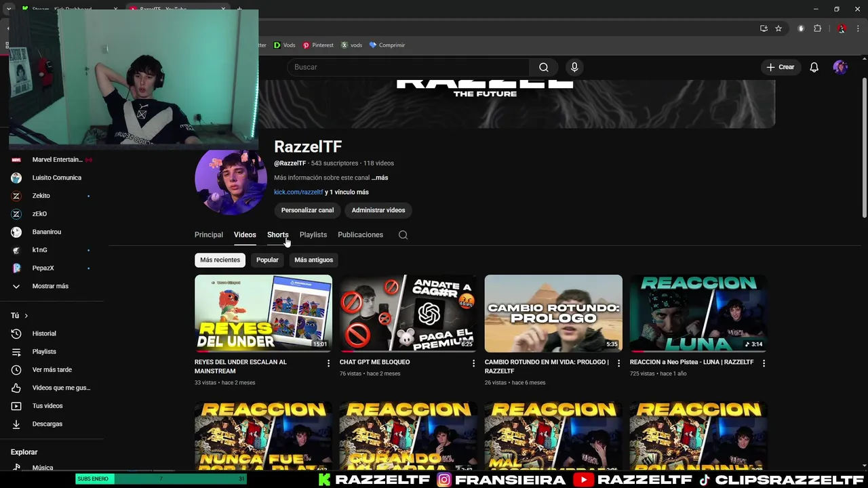The image size is (868, 488).
Task: Open new browser tab plus button
Action: tap(239, 9)
